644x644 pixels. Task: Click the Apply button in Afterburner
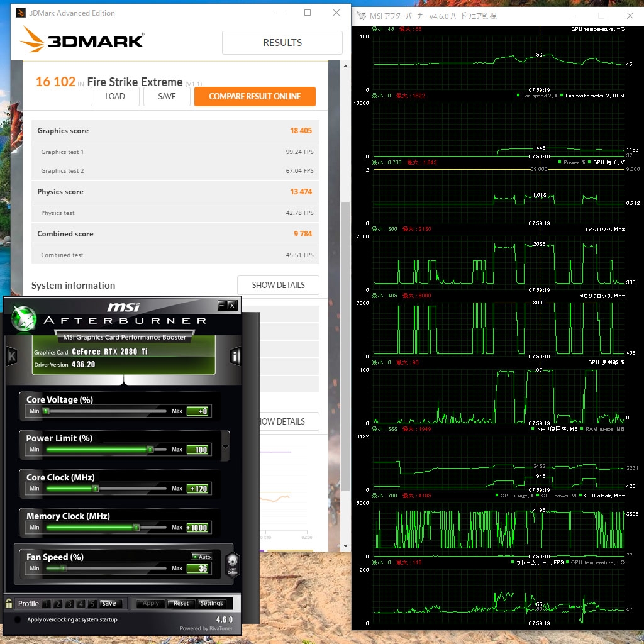[x=151, y=603]
